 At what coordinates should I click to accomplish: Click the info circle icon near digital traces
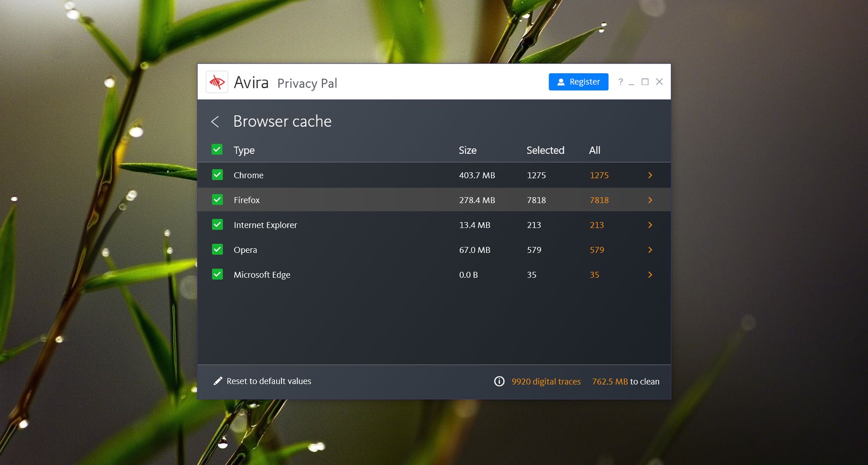499,381
